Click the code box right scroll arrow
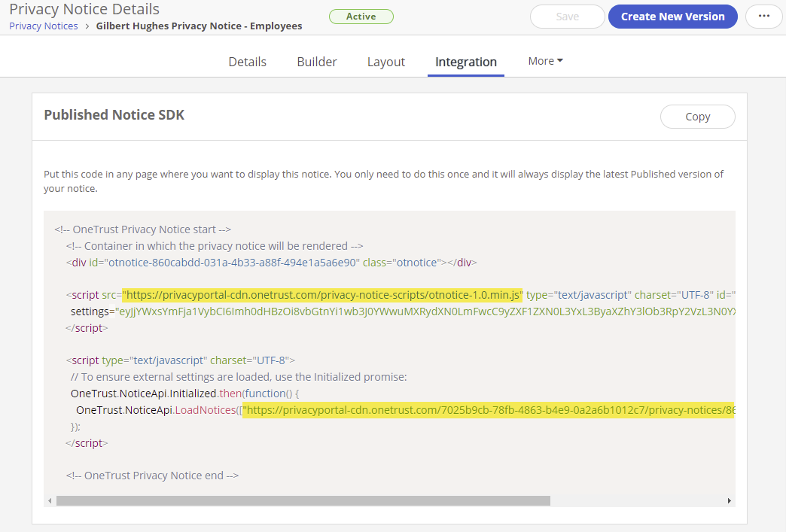 tap(729, 500)
